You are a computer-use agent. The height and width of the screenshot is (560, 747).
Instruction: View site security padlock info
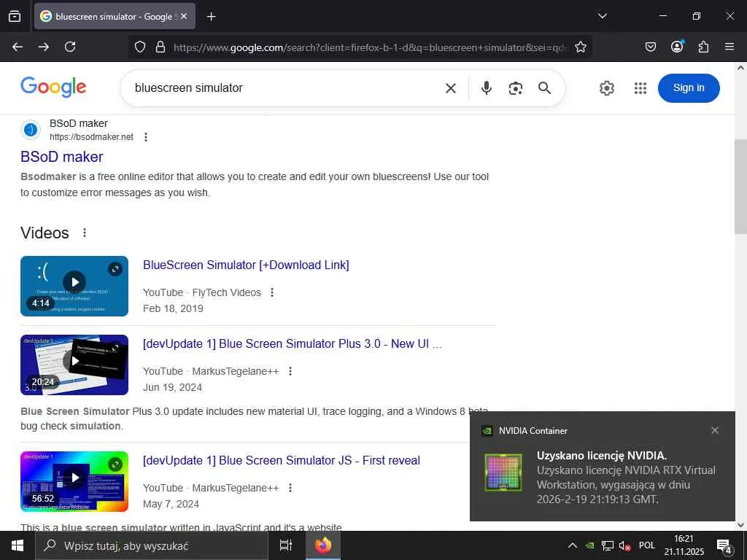point(160,47)
